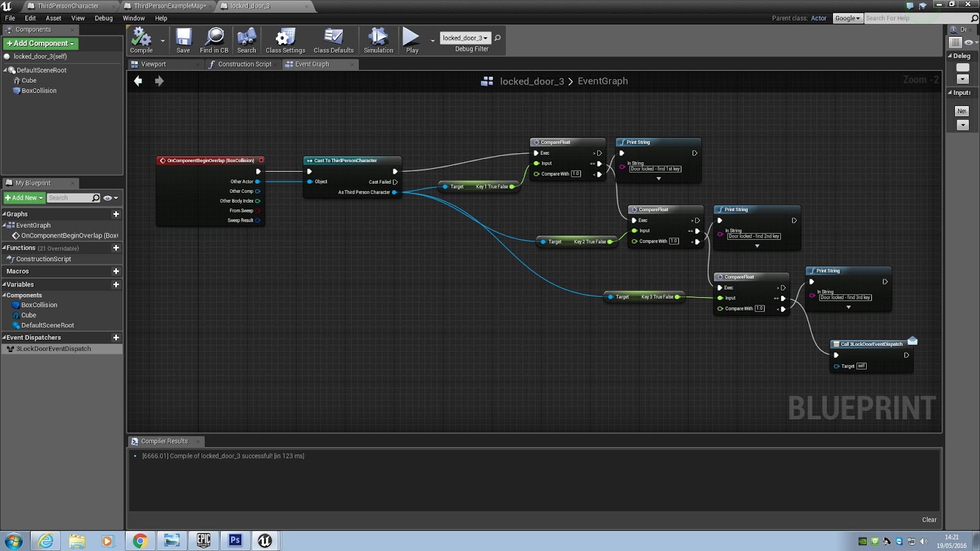Collapse the Graphs section
The width and height of the screenshot is (980, 551).
(x=4, y=214)
